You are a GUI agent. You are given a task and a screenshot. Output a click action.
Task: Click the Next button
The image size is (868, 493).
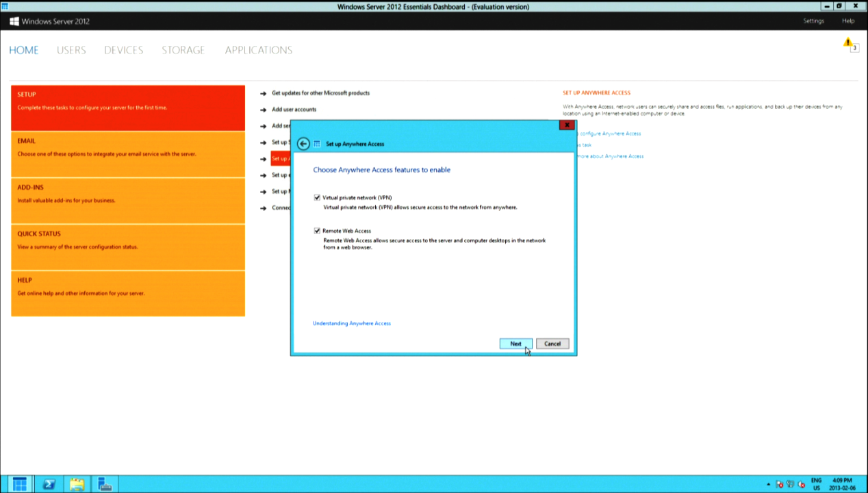(x=515, y=344)
